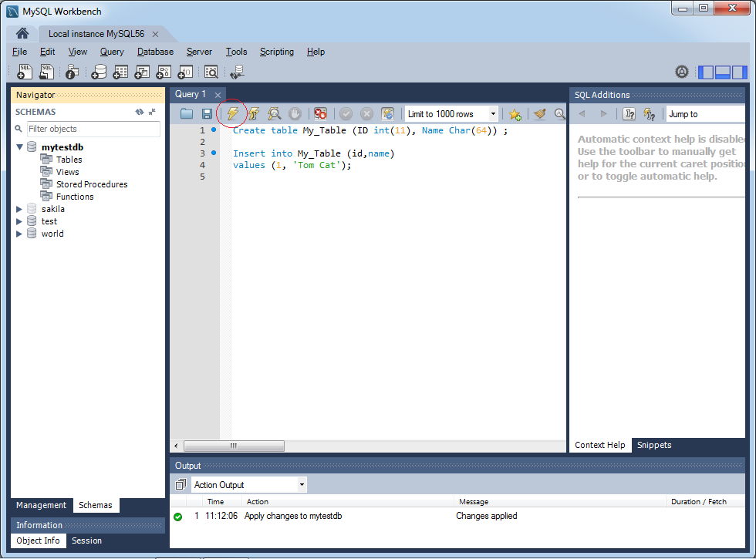
Task: Click horizontal scrollbar thumb in query editor
Action: 234,446
